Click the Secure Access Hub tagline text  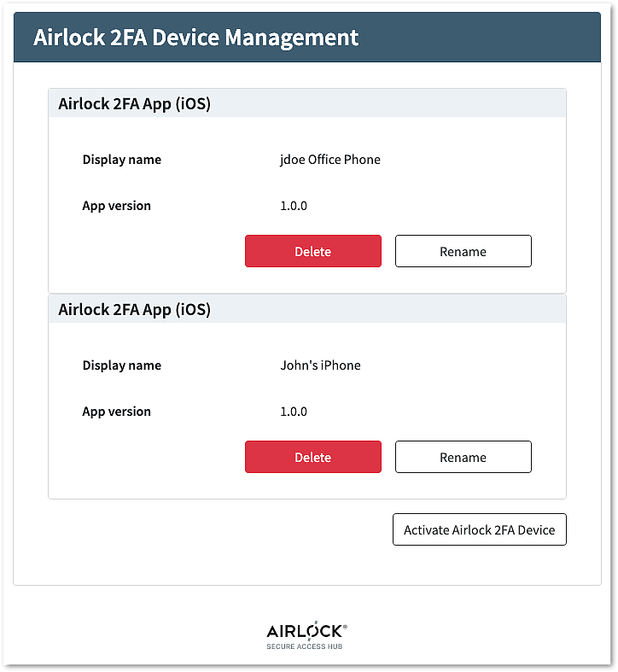306,646
